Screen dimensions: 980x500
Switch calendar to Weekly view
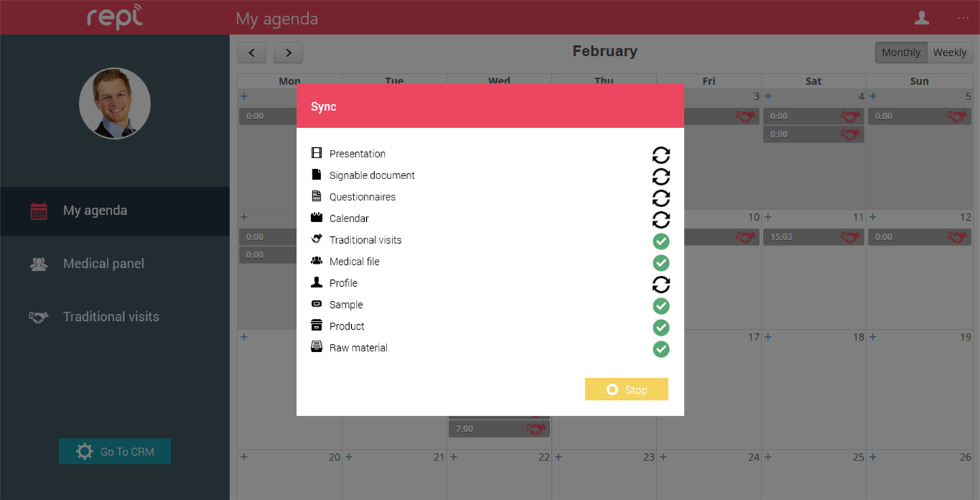pos(949,52)
